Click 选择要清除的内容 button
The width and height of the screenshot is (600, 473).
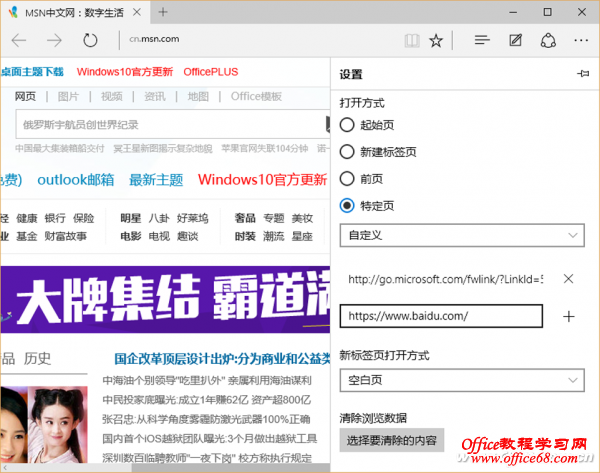click(x=391, y=440)
